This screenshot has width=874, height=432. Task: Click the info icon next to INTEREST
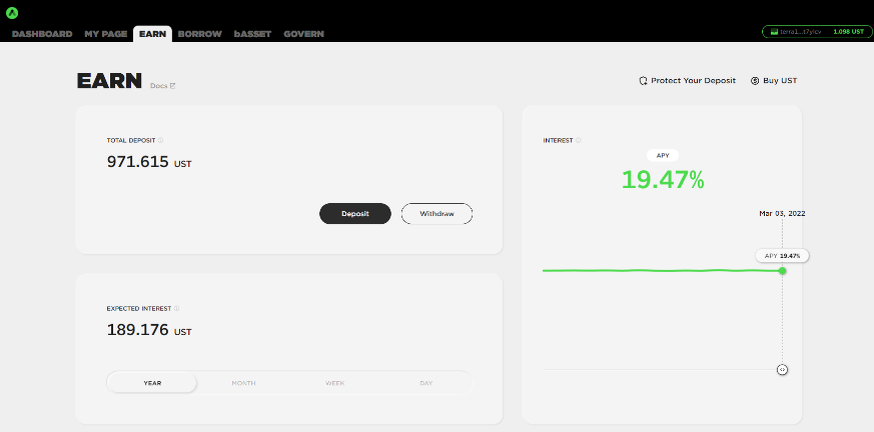click(578, 140)
